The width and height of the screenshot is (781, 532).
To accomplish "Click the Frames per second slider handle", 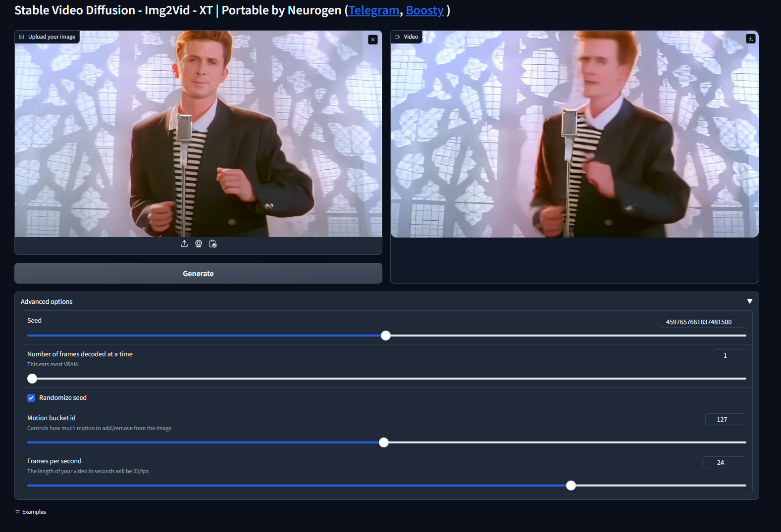I will [571, 485].
